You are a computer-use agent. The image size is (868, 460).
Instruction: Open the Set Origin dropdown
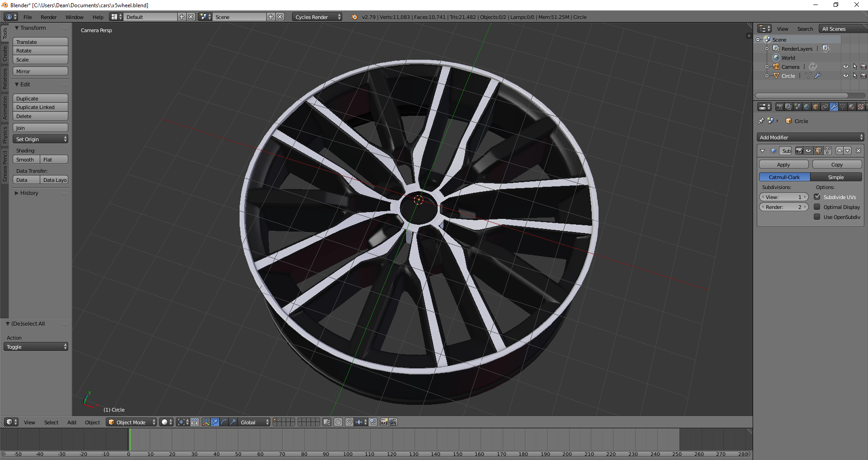40,139
